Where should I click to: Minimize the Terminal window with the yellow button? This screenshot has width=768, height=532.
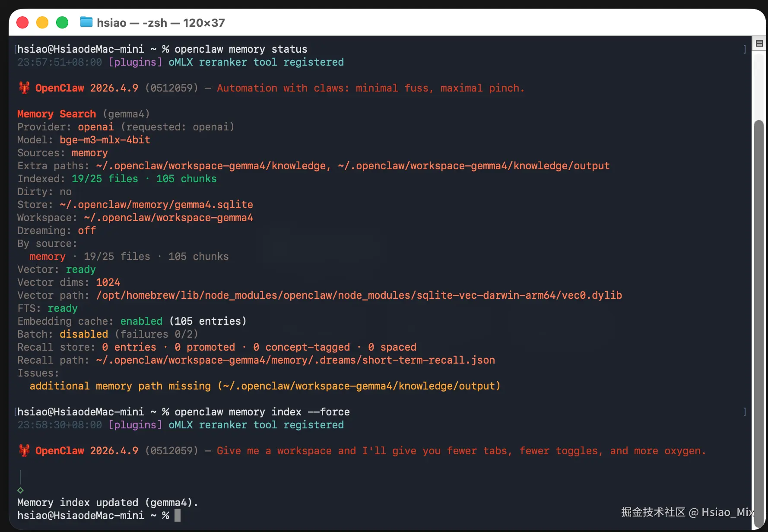[42, 22]
